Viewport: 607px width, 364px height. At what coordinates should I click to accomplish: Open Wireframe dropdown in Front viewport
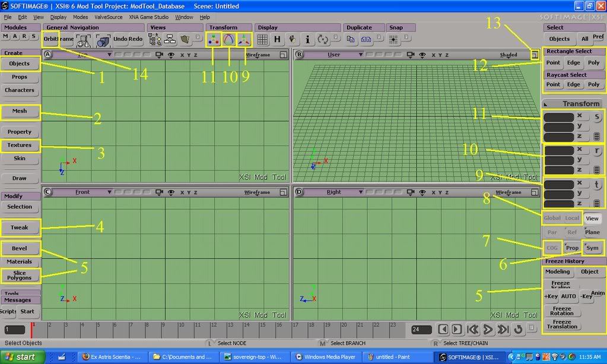click(x=257, y=192)
